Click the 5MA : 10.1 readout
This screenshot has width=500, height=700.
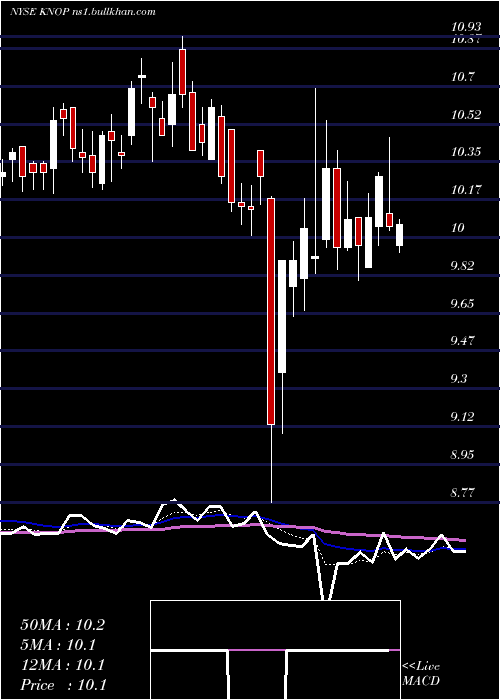[x=58, y=645]
